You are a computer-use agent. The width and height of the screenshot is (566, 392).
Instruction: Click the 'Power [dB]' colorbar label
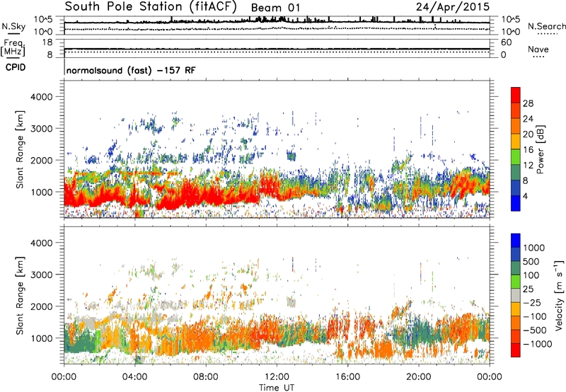click(x=541, y=149)
